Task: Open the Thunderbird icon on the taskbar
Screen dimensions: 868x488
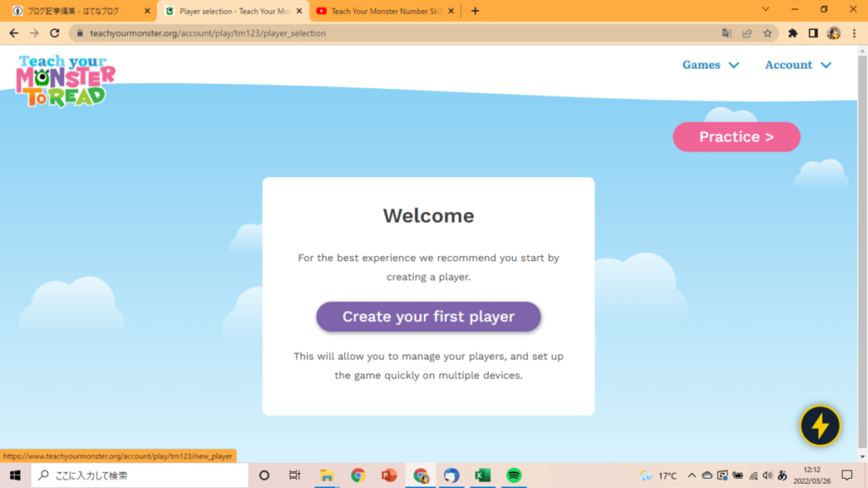Action: (452, 475)
